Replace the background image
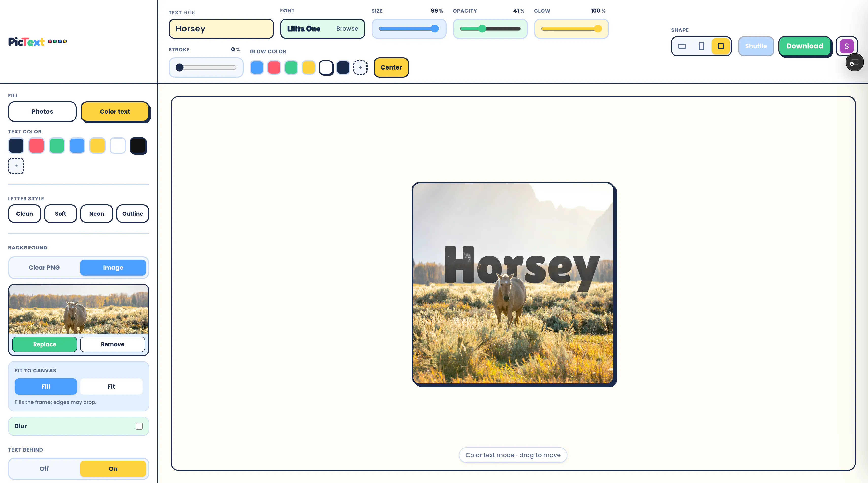Viewport: 868px width, 483px height. 44,344
